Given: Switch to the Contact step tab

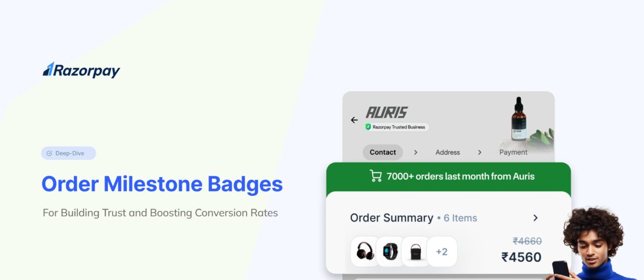Looking at the screenshot, I should (x=383, y=152).
